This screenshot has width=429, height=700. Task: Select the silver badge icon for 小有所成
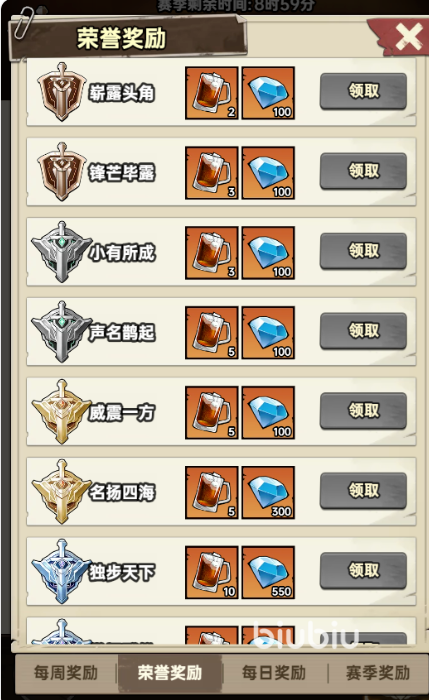pos(62,252)
